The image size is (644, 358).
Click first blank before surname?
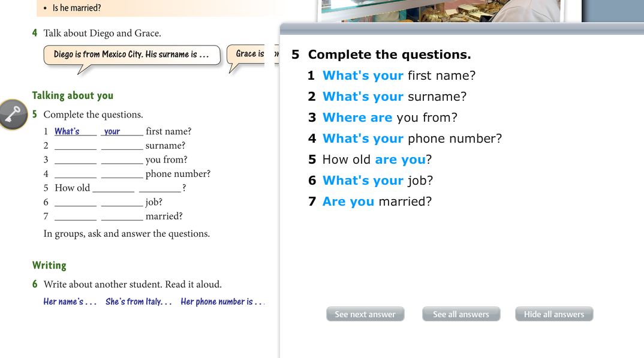pyautogui.click(x=76, y=146)
